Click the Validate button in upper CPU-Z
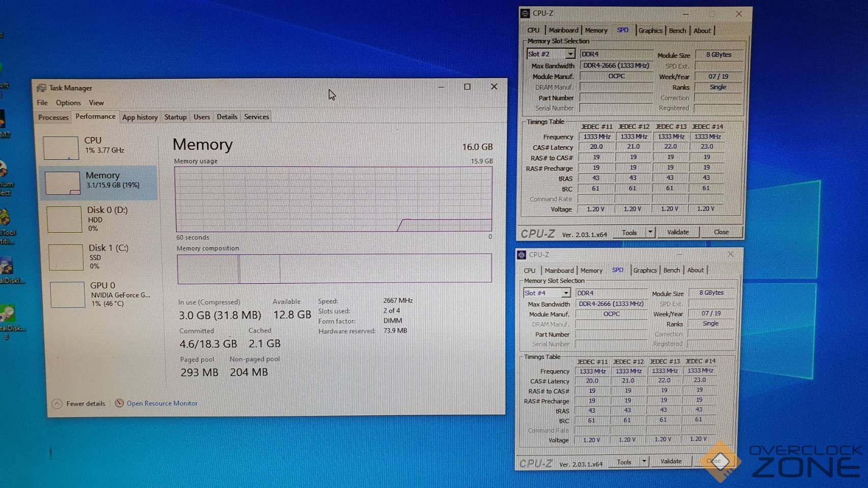868x488 pixels. point(678,232)
